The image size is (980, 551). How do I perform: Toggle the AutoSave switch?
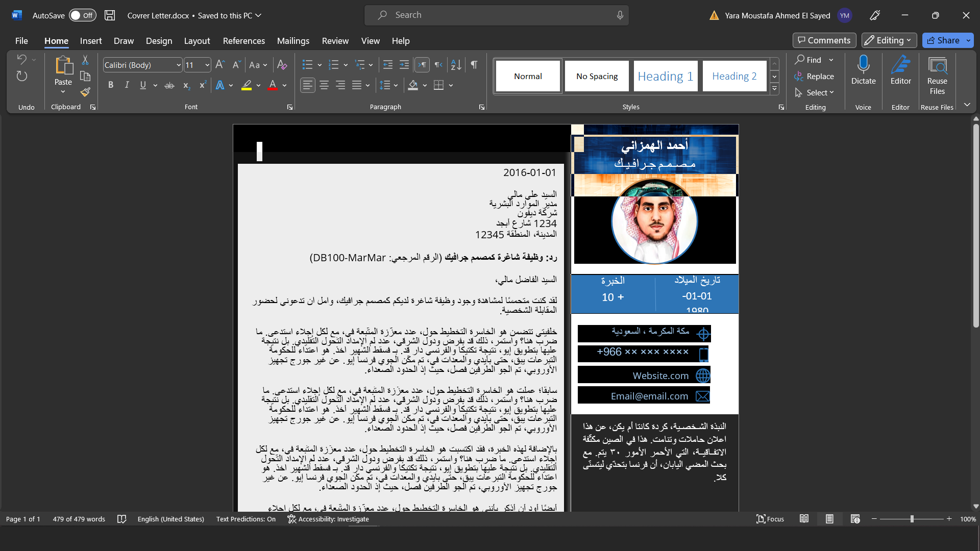pos(82,15)
